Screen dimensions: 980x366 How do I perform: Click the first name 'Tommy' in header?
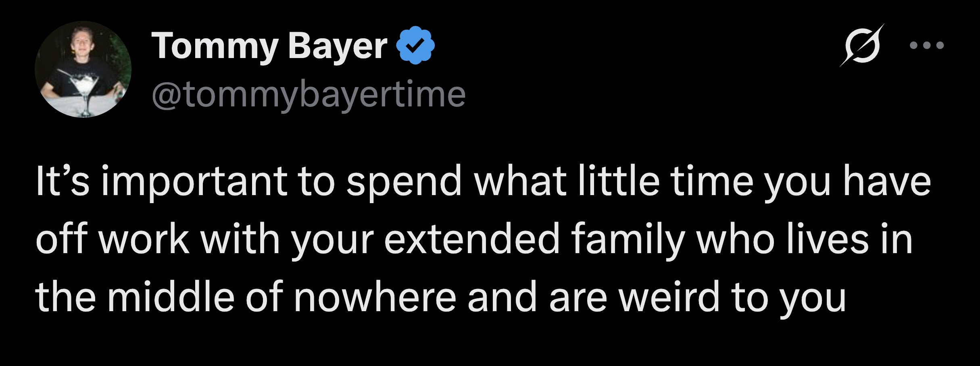215,46
